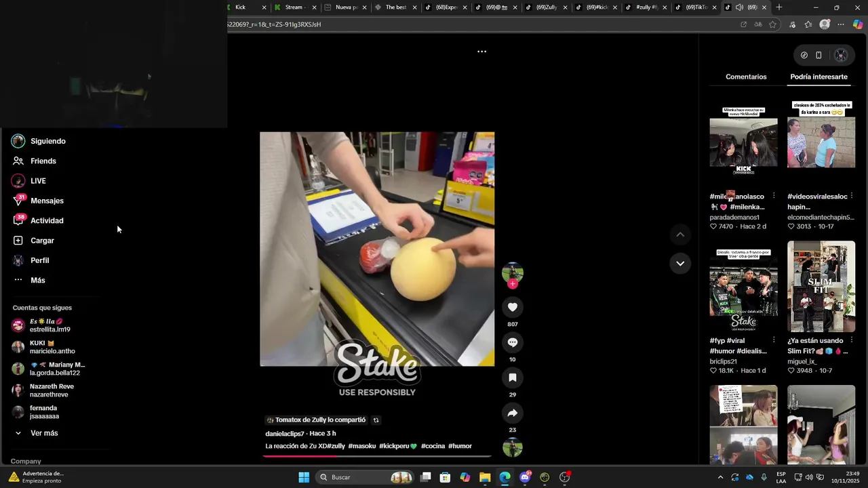868x488 pixels.
Task: Switch to Stream browser tab
Action: [x=294, y=7]
